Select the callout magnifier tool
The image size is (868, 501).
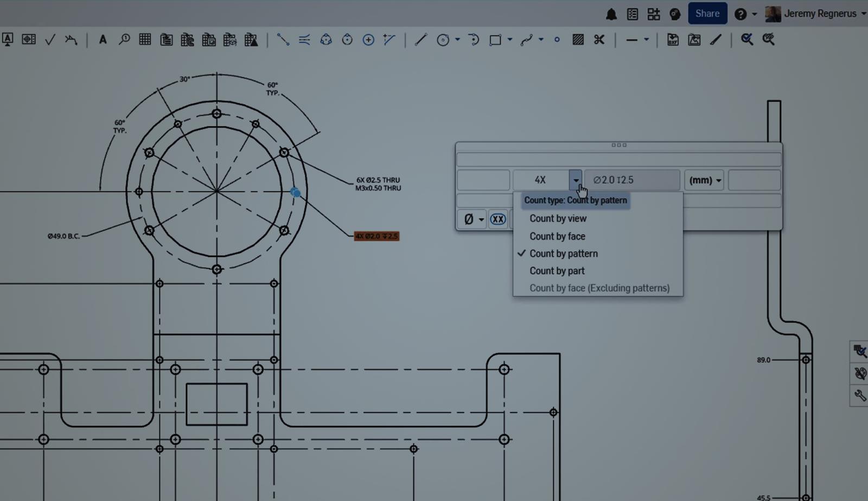pyautogui.click(x=125, y=39)
